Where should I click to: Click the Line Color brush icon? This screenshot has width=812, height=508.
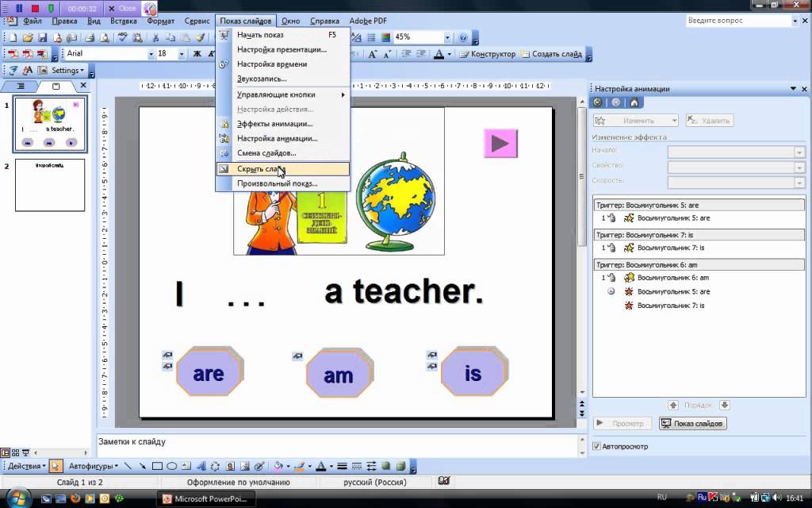tap(298, 466)
